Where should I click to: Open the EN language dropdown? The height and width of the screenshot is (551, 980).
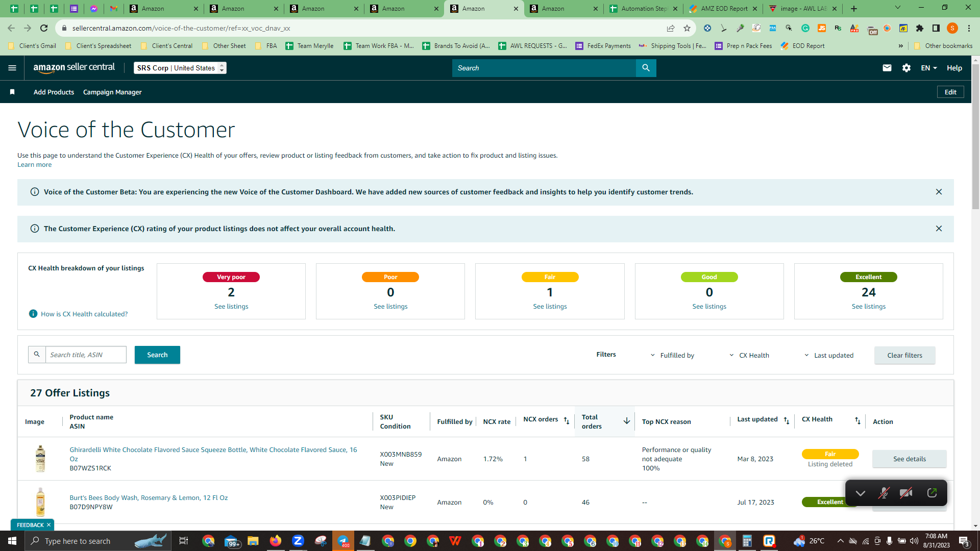pyautogui.click(x=929, y=68)
